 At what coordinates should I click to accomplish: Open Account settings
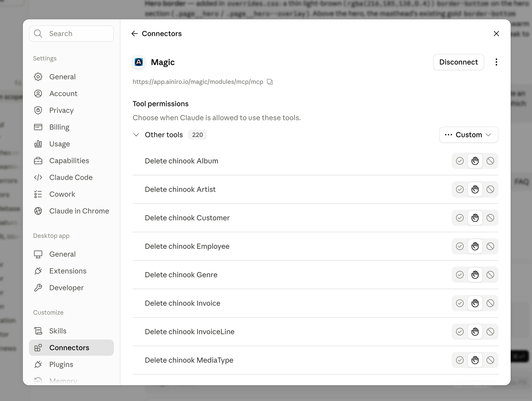(71, 94)
